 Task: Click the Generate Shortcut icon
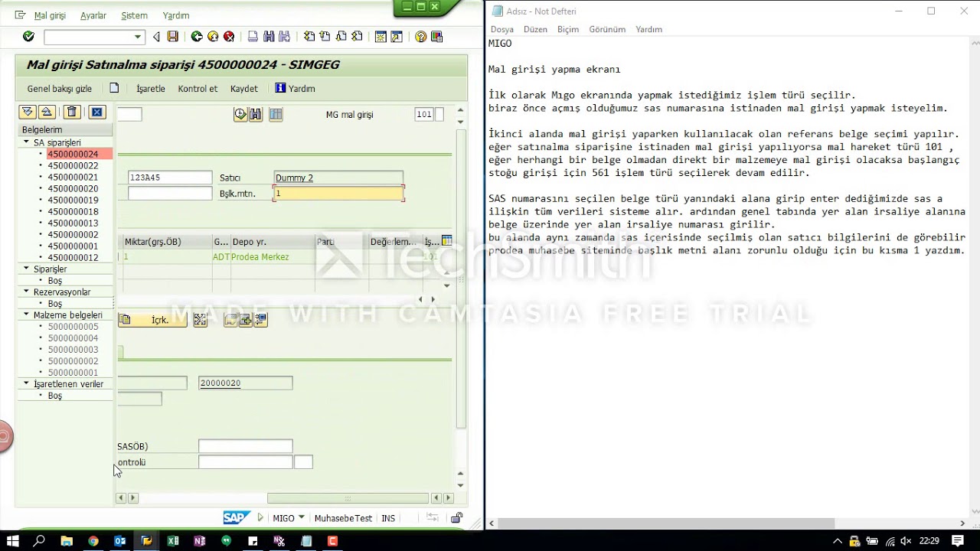tap(396, 37)
